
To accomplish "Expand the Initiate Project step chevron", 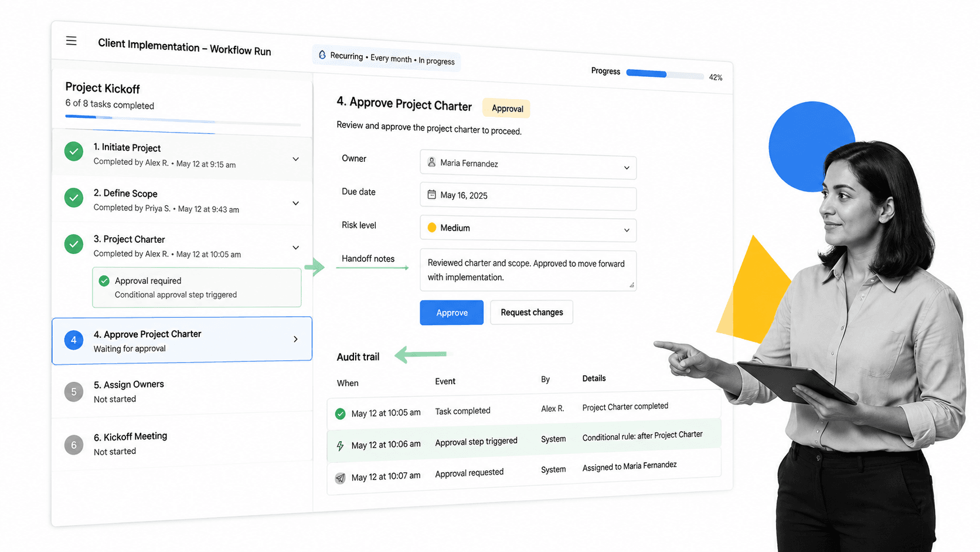I will coord(296,159).
